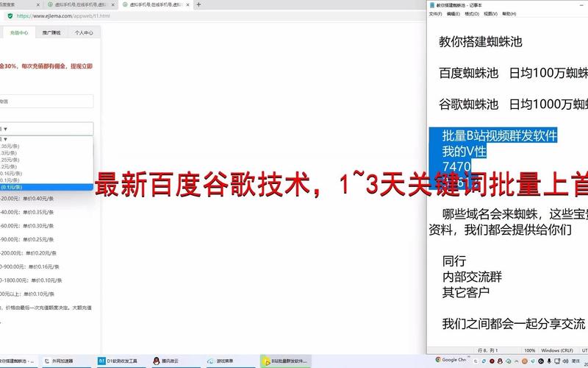The image size is (588, 368).
Task: Choose the 0.16元/条 dropdown option
Action: pyautogui.click(x=46, y=174)
